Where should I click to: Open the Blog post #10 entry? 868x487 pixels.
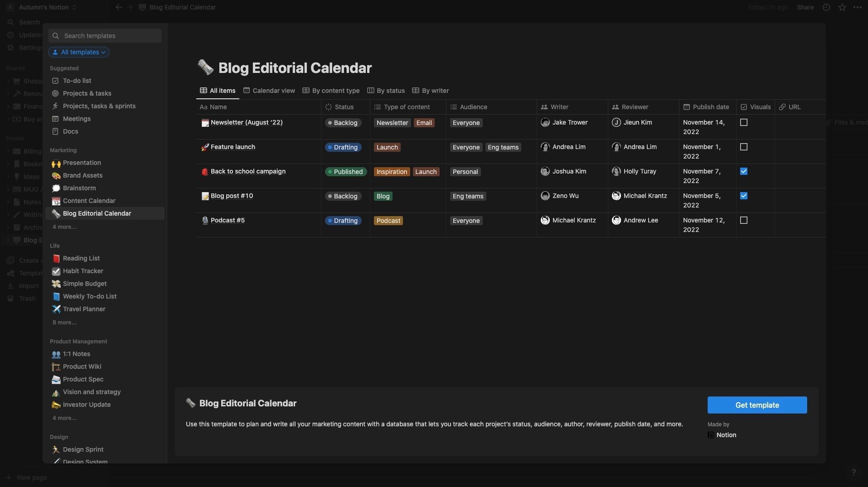pos(232,196)
